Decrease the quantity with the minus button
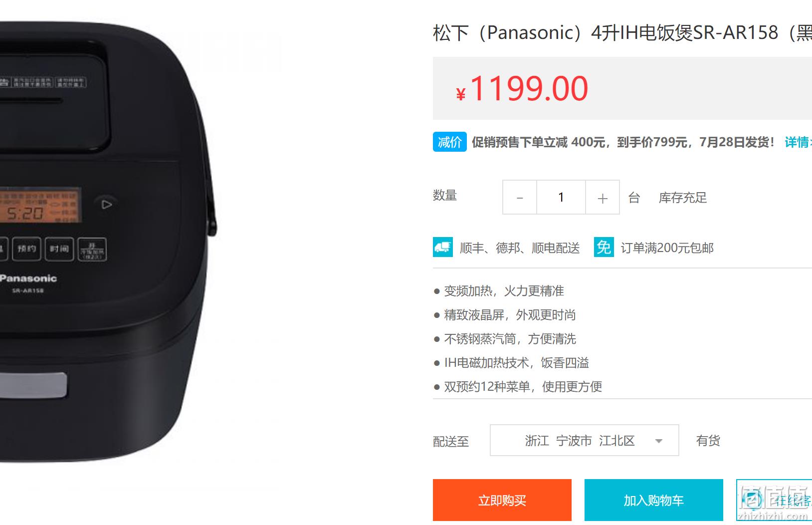This screenshot has width=812, height=525. pyautogui.click(x=520, y=198)
